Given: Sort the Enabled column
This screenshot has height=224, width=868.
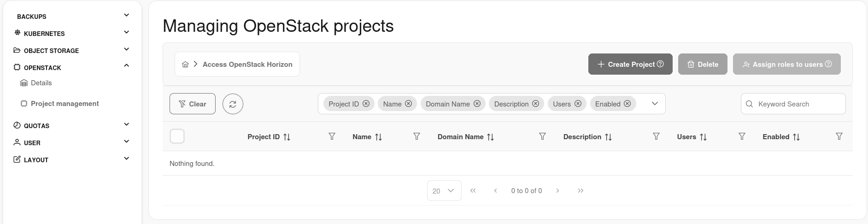Looking at the screenshot, I should [x=796, y=137].
